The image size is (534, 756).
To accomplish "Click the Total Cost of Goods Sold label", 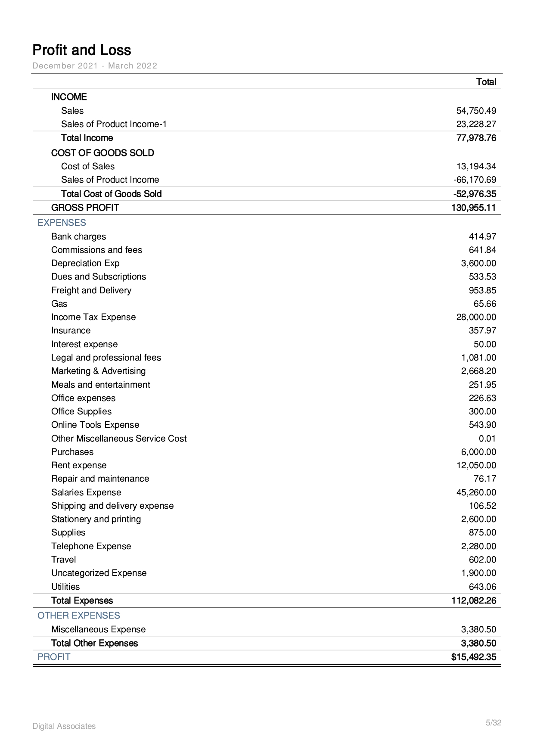I will tap(111, 194).
